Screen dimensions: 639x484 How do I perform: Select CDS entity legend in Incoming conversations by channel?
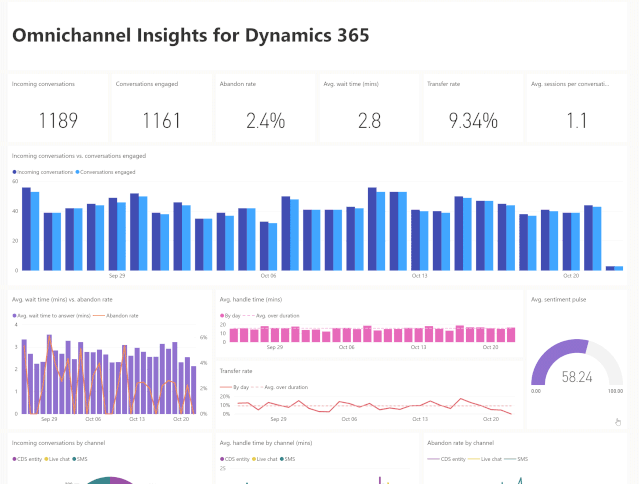coord(27,459)
